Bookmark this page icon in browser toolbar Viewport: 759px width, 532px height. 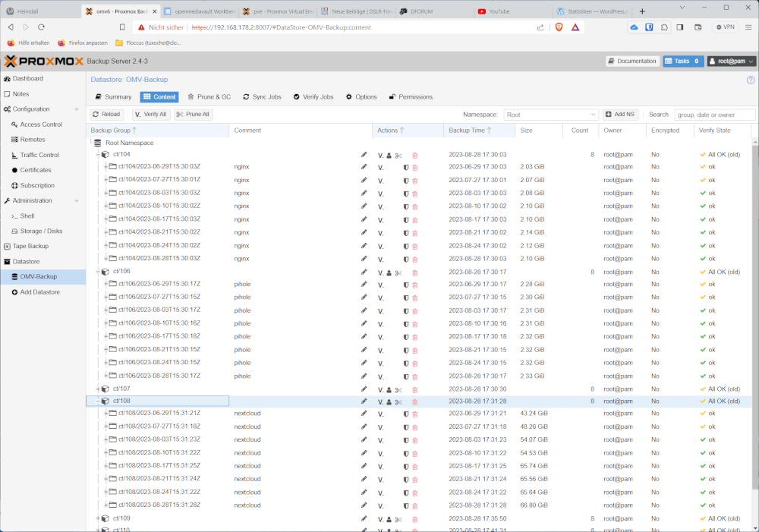pos(122,27)
